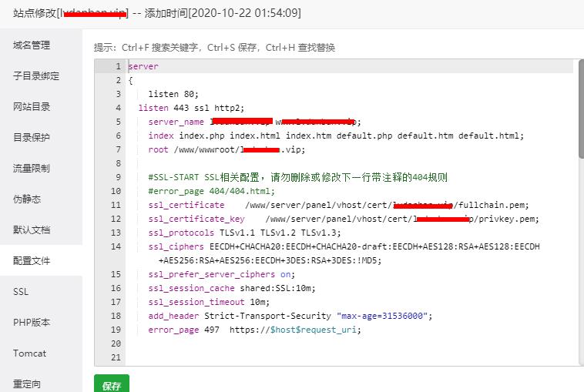Viewport: 584px width, 392px height.
Task: Click the 'listen 80;' line
Action: [x=173, y=94]
